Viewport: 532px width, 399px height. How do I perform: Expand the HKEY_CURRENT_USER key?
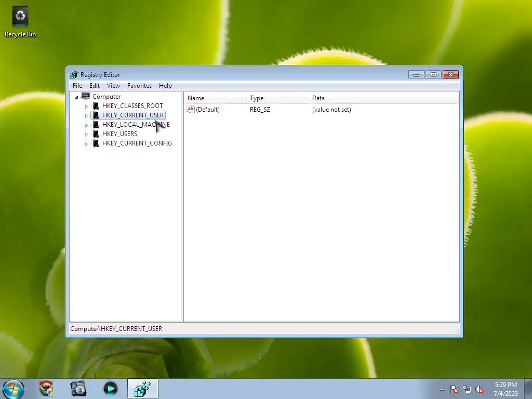pos(86,116)
